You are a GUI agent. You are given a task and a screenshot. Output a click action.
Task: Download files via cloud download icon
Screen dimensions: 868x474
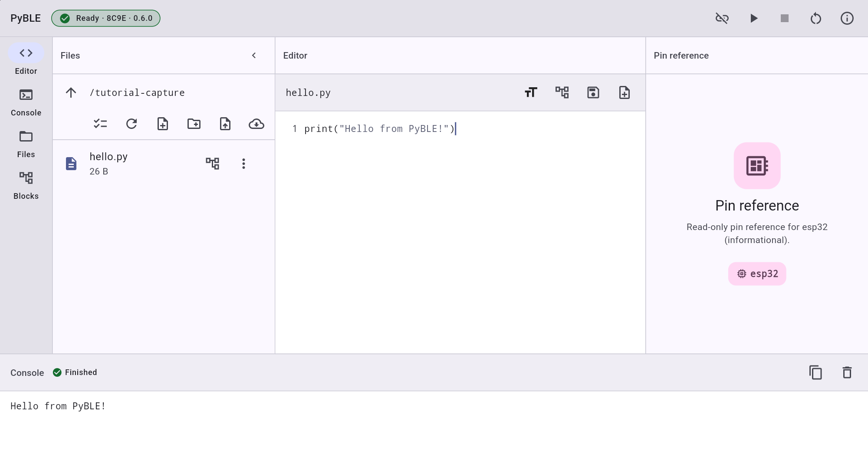tap(256, 124)
